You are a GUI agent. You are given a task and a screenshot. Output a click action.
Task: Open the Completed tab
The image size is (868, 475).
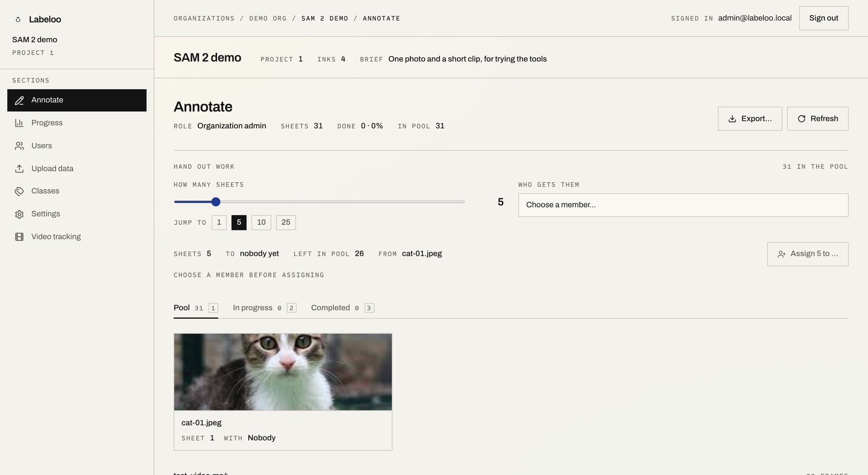click(x=342, y=308)
